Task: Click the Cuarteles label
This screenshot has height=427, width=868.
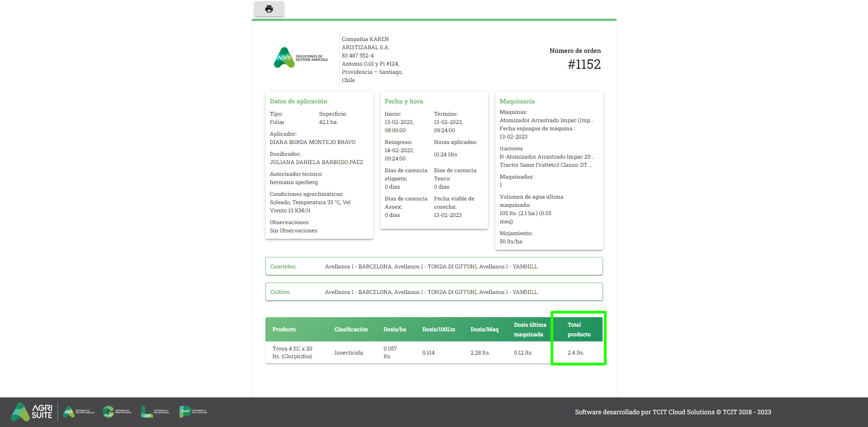Action: click(283, 267)
